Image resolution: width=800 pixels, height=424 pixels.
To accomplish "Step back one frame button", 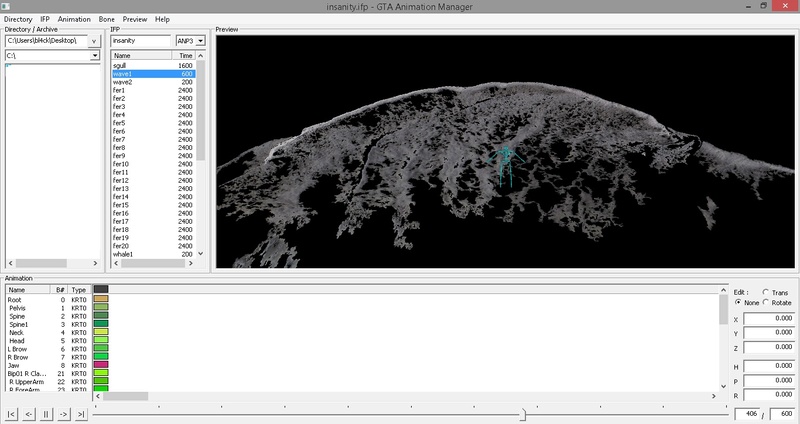I will (x=29, y=414).
